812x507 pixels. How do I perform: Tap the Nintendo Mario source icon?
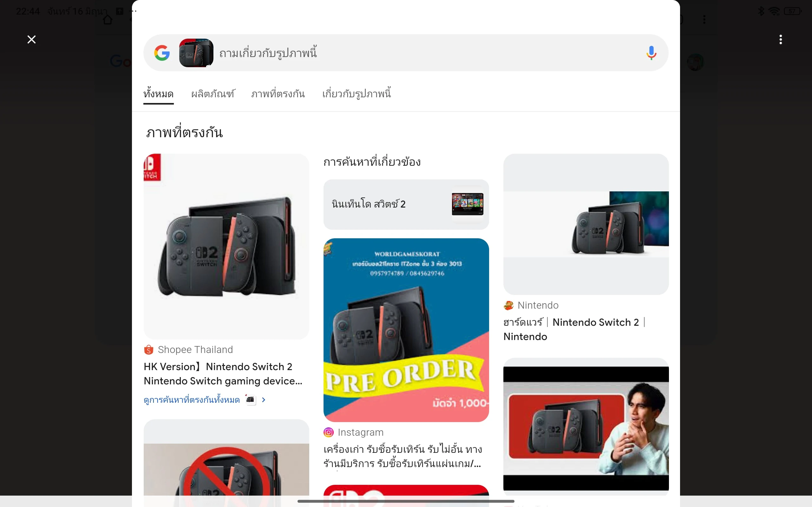pos(508,305)
